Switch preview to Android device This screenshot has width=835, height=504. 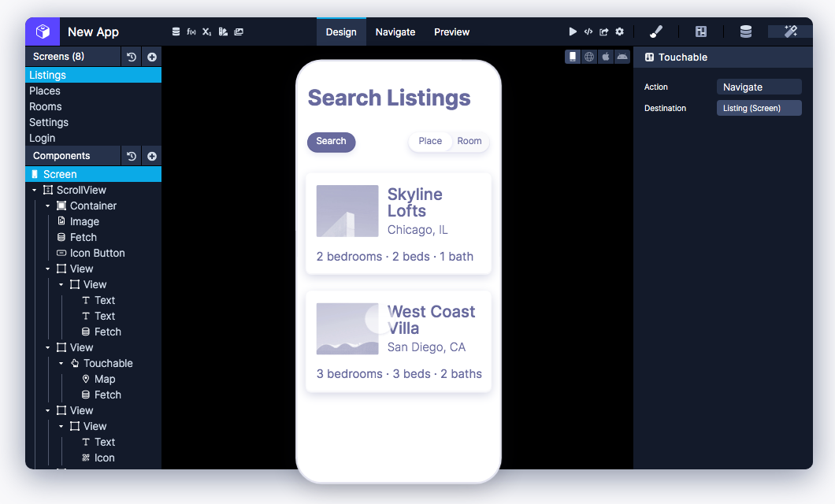(x=622, y=57)
